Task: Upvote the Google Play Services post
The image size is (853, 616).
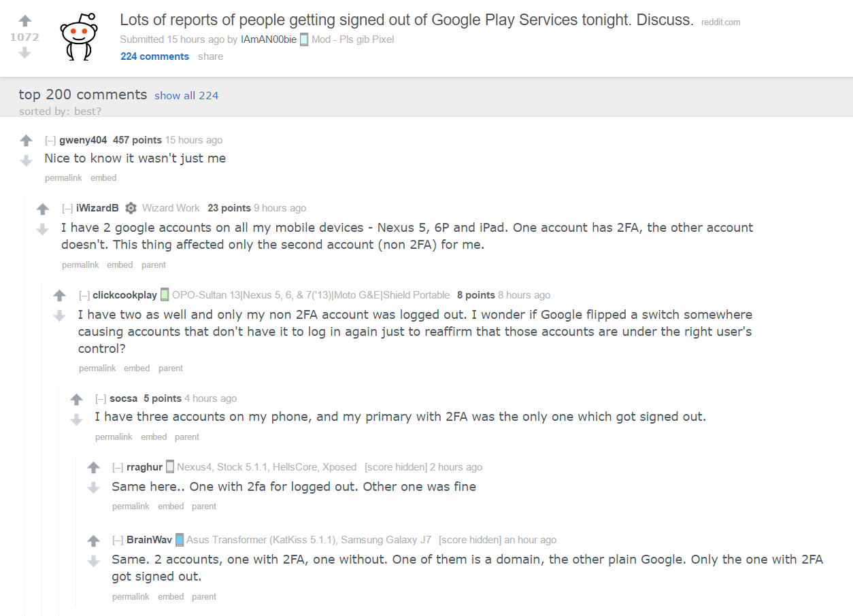Action: click(x=24, y=21)
